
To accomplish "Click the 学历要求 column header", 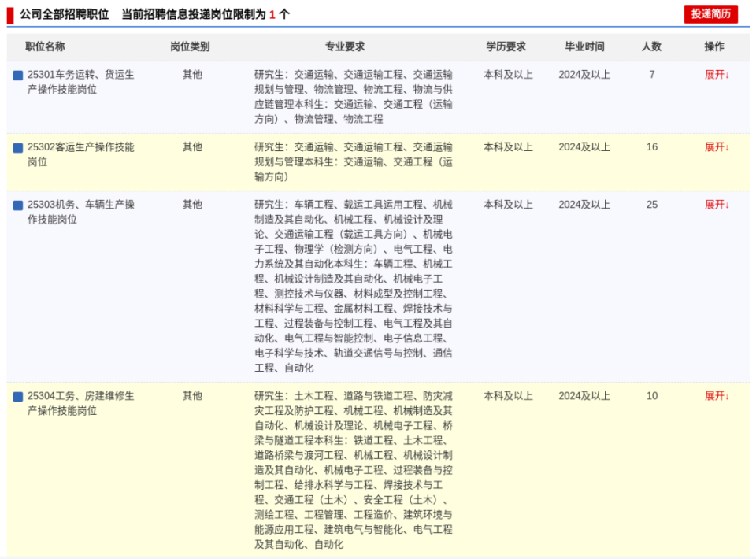I will pos(506,46).
